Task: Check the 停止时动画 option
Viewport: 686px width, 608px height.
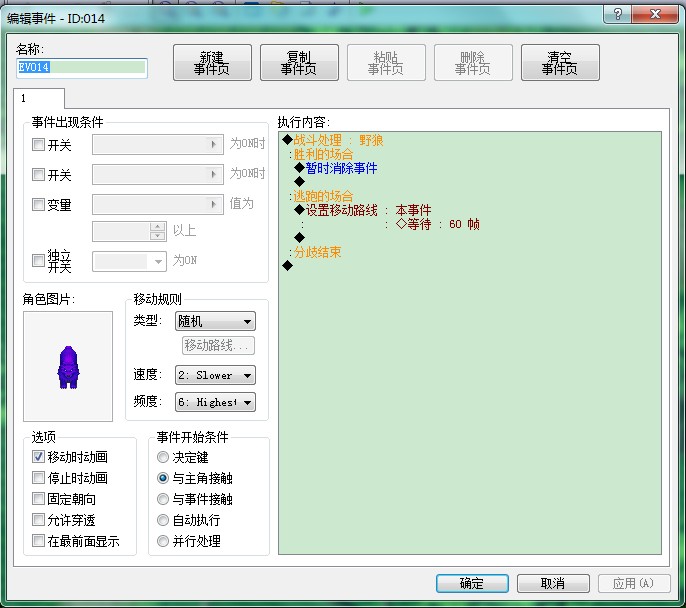Action: click(38, 478)
